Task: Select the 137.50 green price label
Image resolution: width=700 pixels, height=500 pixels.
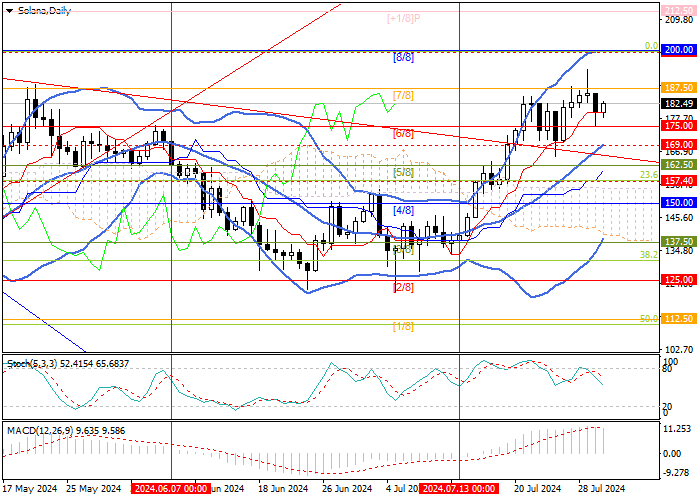Action: [x=678, y=242]
